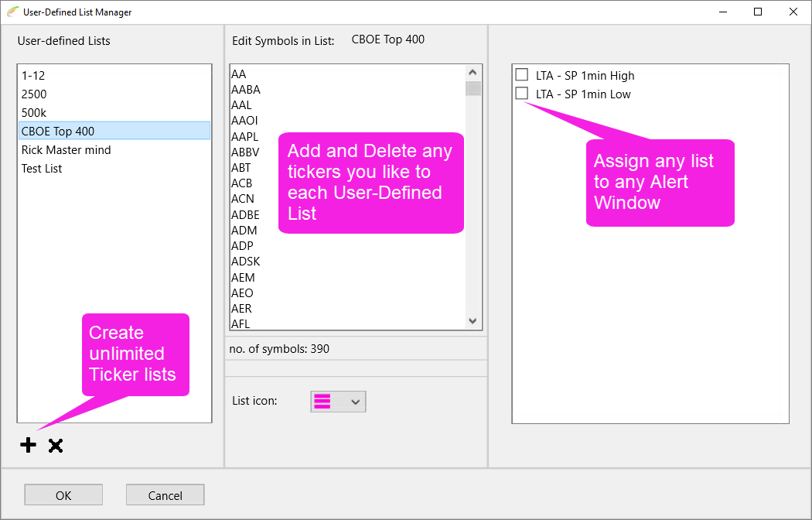Select symbol ABT in the list
This screenshot has height=520, width=812.
coord(348,168)
